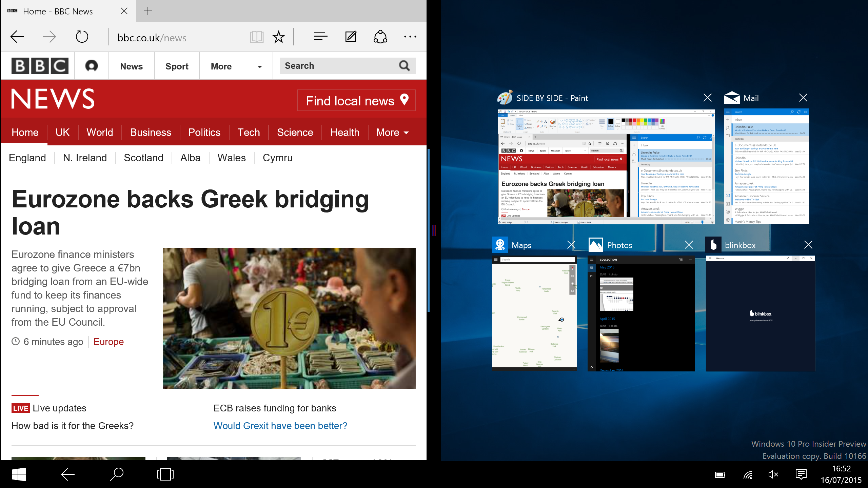Open Edge More actions menu
The image size is (868, 488).
click(410, 37)
